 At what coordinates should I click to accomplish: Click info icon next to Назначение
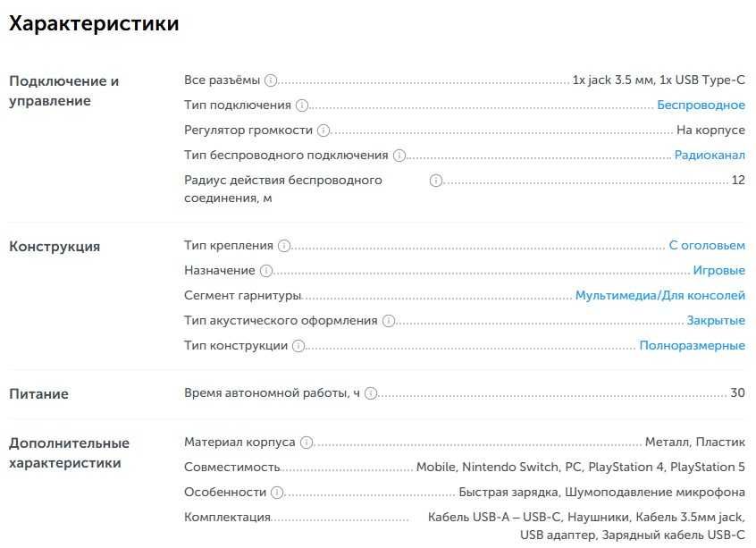tap(266, 271)
